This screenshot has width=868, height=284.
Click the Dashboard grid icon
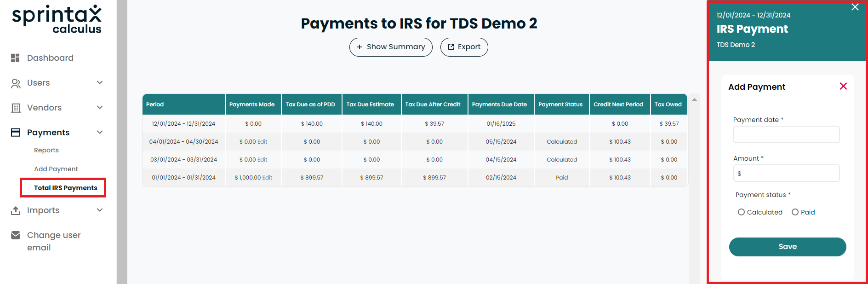click(x=15, y=58)
